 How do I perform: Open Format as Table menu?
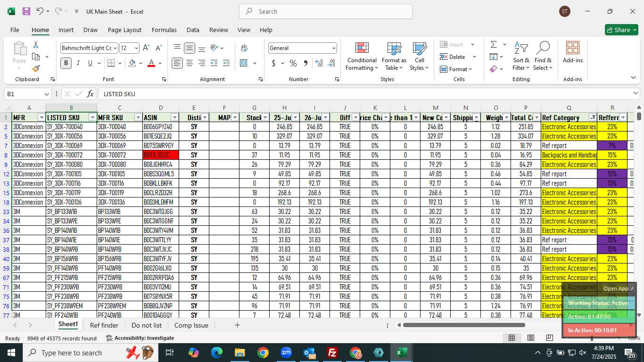(394, 57)
